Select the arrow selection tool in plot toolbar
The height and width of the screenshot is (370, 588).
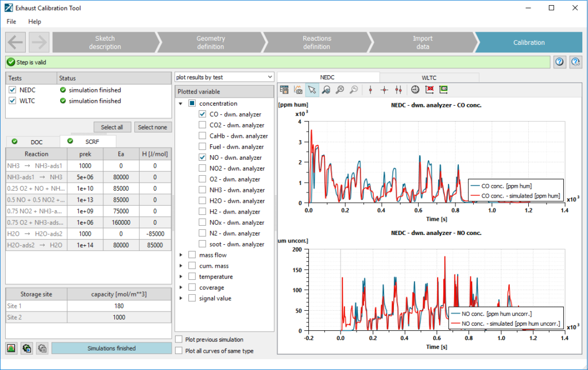pos(312,90)
